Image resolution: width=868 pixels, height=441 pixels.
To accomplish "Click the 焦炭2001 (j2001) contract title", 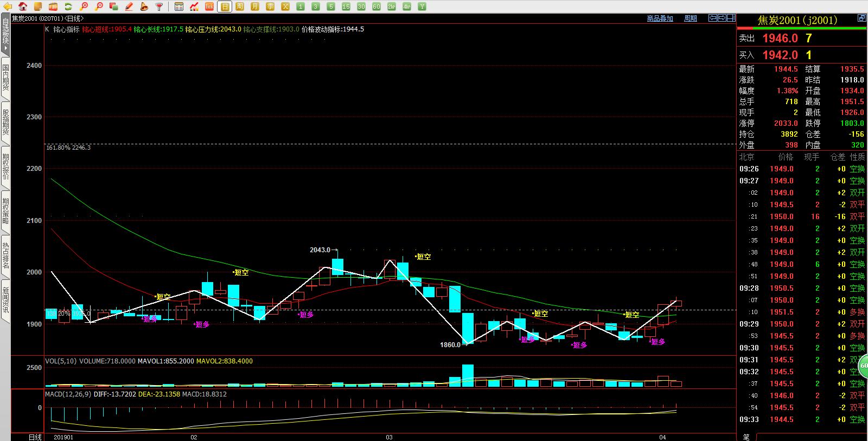I will tap(797, 21).
